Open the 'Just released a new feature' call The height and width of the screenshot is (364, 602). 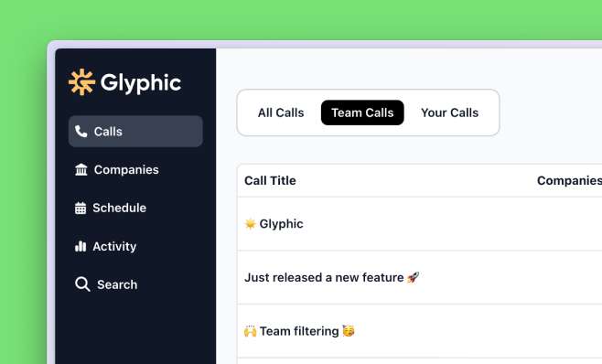coord(420,278)
